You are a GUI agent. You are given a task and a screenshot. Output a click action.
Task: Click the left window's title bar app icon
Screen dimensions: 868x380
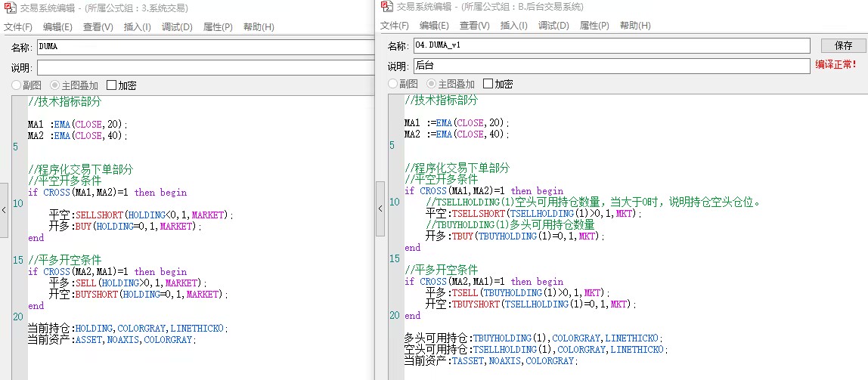point(9,8)
